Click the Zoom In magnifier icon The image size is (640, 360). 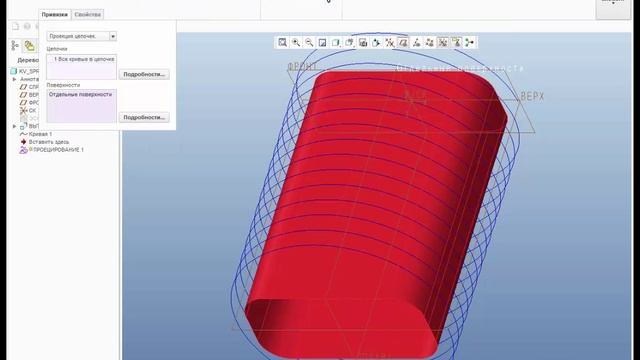[296, 42]
